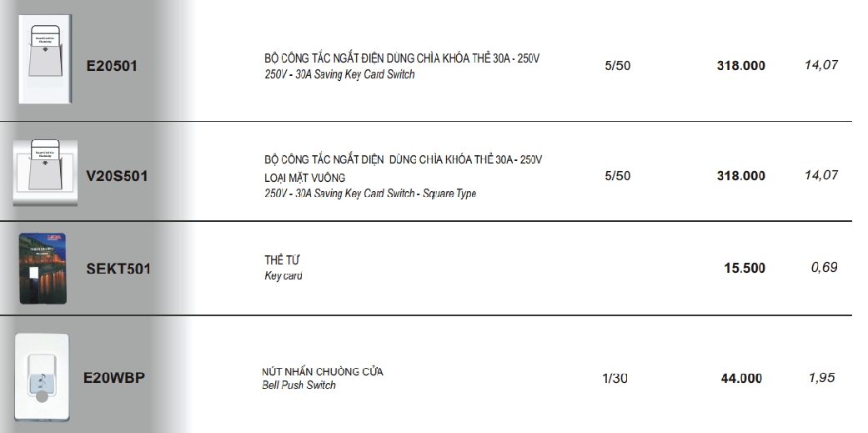Click the 'NÚT NHẤN CHUÔNG CỬA' product name

pos(323,371)
